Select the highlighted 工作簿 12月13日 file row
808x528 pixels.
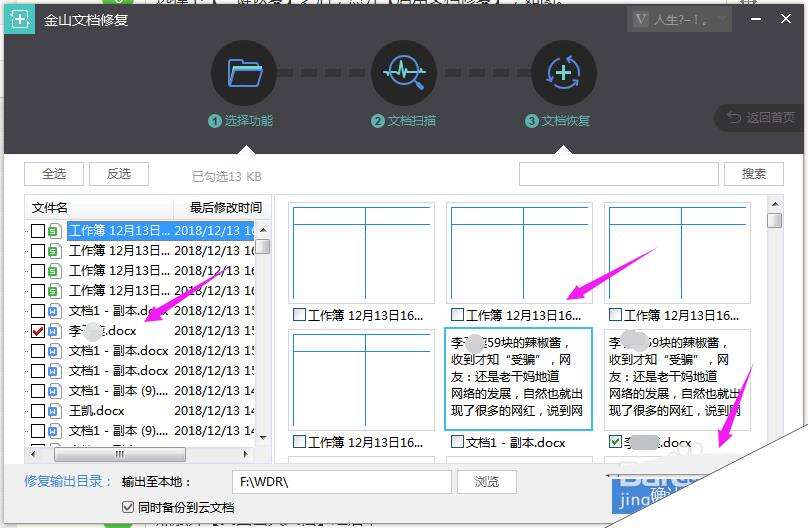point(161,231)
